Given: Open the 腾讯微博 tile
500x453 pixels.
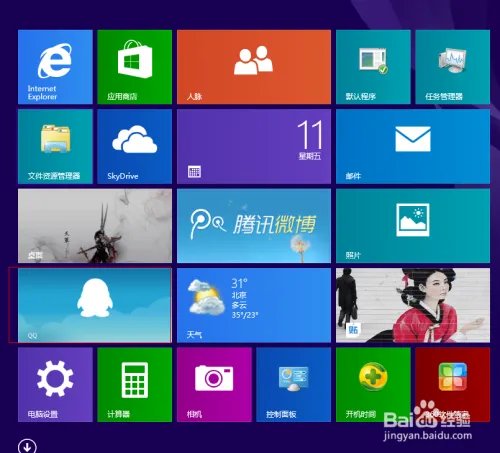Looking at the screenshot, I should coord(254,226).
